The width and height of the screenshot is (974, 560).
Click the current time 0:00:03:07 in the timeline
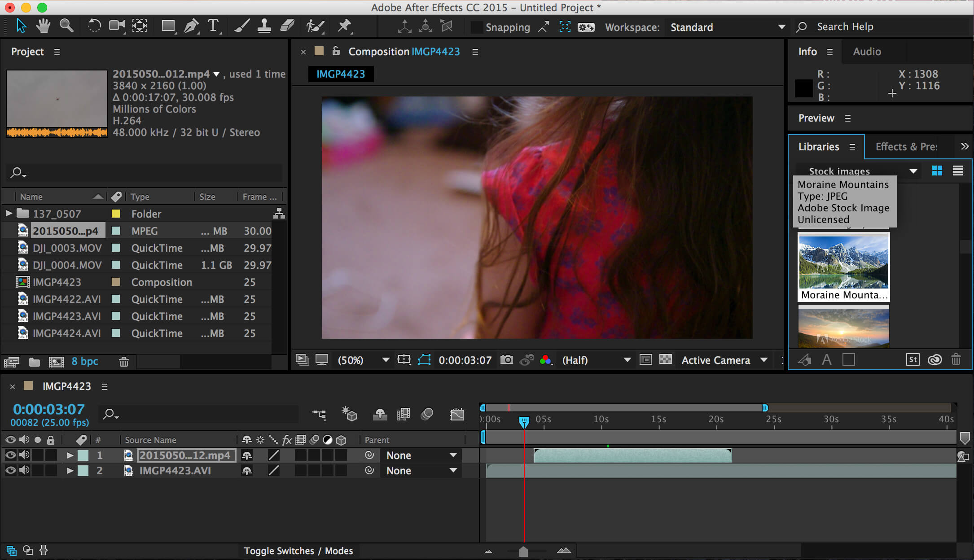[49, 409]
